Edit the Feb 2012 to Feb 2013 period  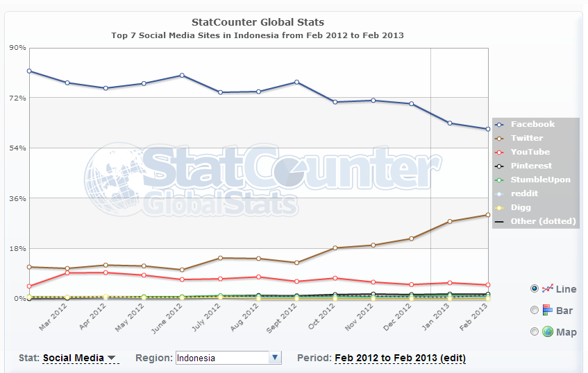coord(400,358)
